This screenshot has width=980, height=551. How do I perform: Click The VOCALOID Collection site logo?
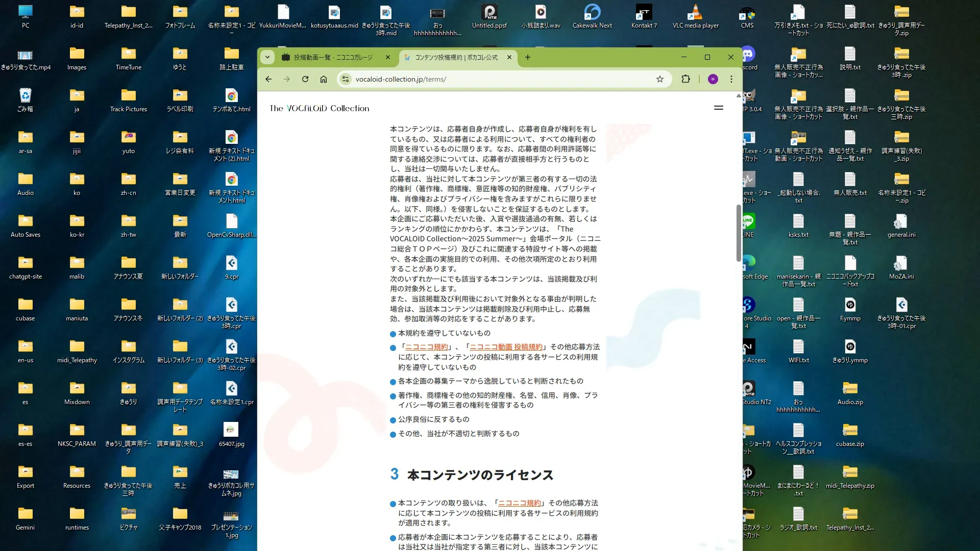pos(320,108)
